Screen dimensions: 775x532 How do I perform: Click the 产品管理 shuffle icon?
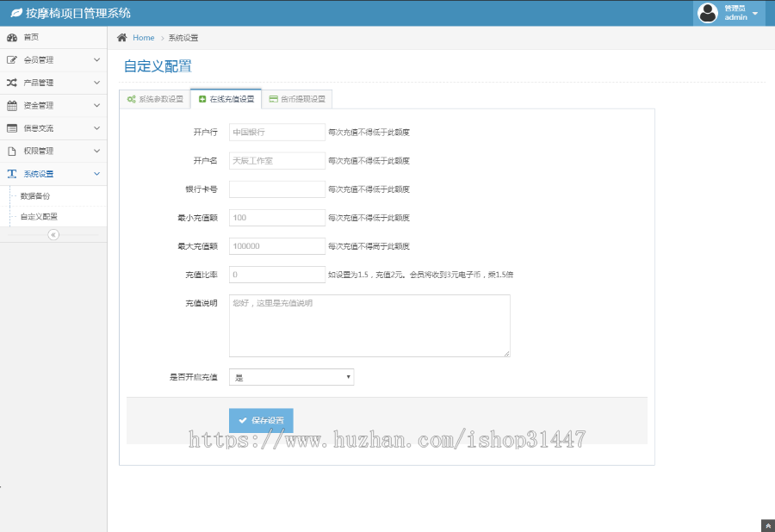tap(12, 83)
